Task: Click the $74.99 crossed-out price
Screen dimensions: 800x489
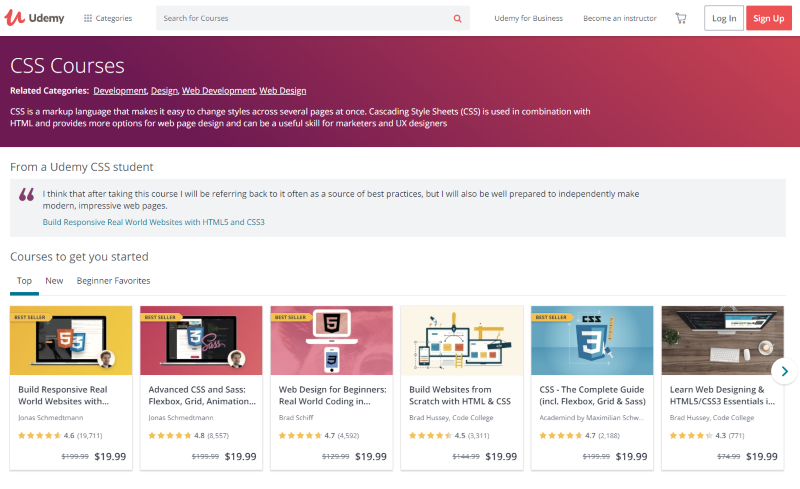Action: pos(729,456)
